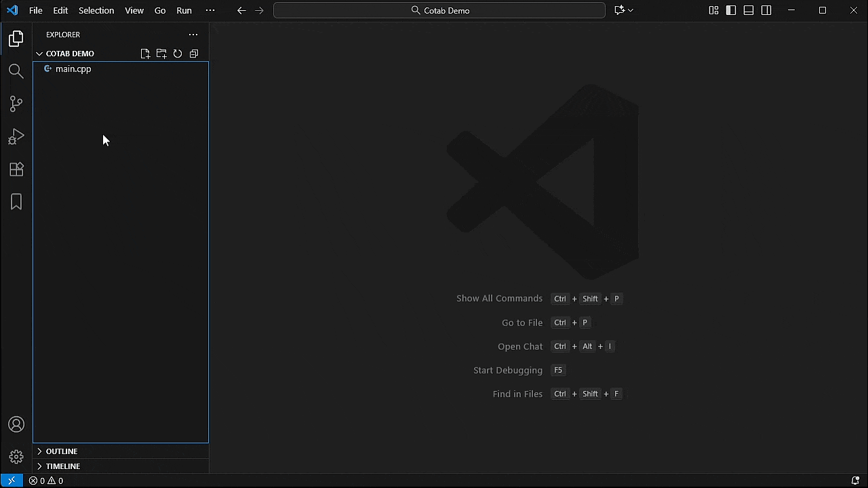Create a new file in the explorer
Screen dimensions: 868x488
click(x=145, y=54)
